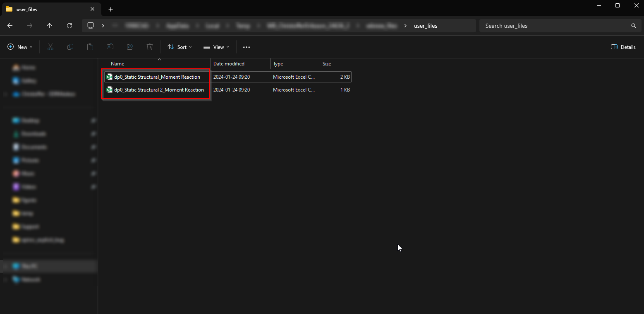644x314 pixels.
Task: Open the Sort dropdown
Action: (x=180, y=47)
